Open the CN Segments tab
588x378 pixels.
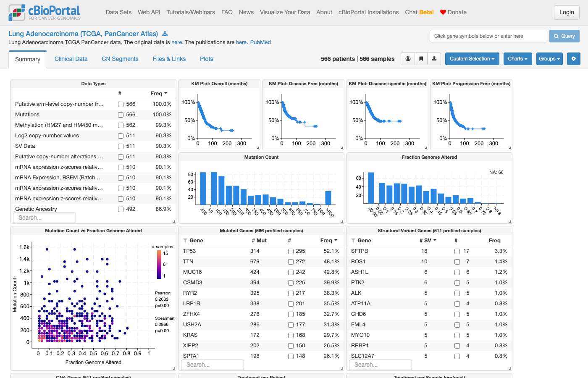(120, 59)
